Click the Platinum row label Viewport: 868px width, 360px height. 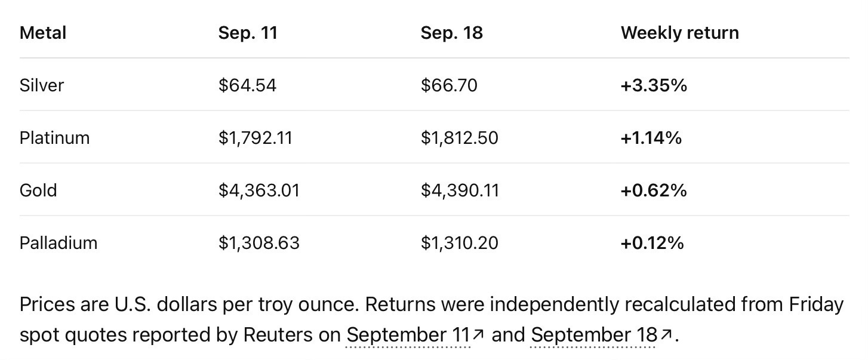pyautogui.click(x=54, y=138)
